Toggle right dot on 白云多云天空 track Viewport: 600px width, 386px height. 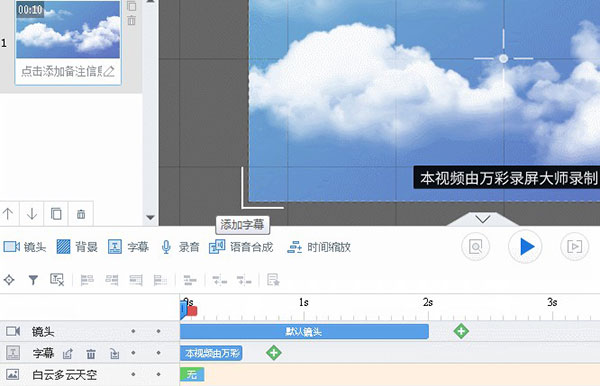coord(158,374)
